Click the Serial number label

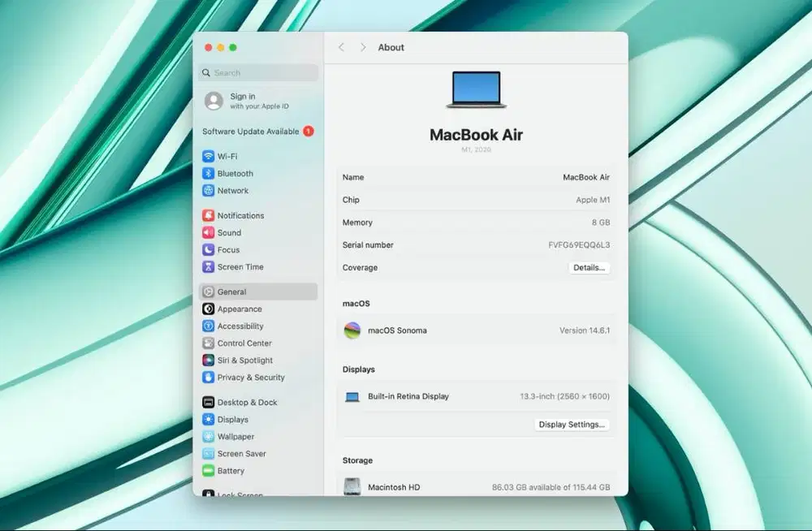(x=368, y=244)
